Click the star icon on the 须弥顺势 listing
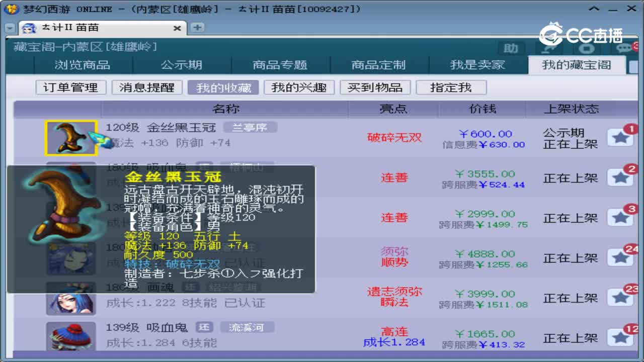 620,257
